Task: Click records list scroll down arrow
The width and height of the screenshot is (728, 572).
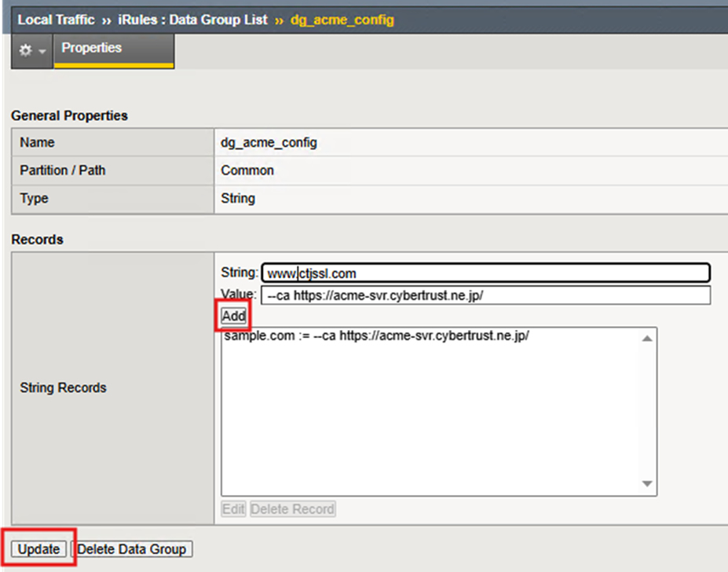Action: pyautogui.click(x=647, y=485)
